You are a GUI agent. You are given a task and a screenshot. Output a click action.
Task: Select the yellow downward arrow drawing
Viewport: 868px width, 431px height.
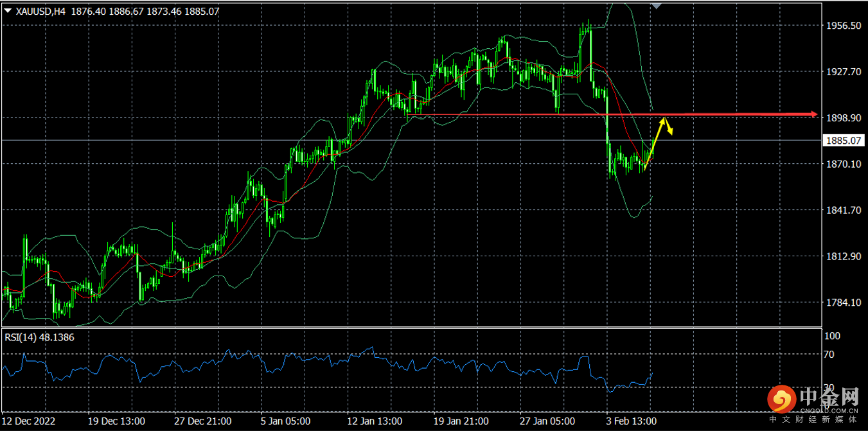pos(669,127)
